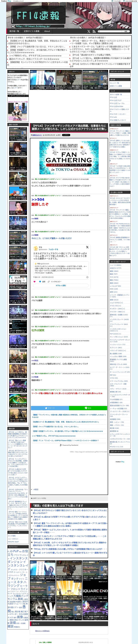Click the >>516 reply anchor
The height and width of the screenshot is (644, 138).
35,377
